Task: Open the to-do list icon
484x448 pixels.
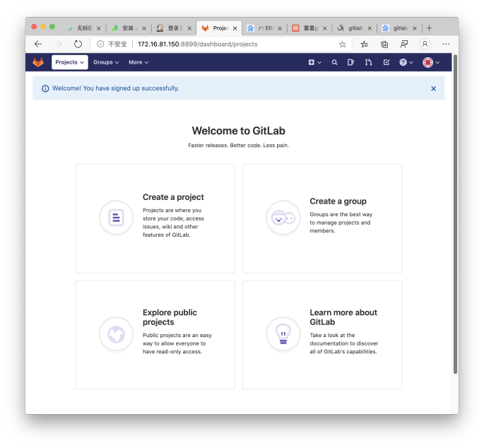Action: (386, 62)
